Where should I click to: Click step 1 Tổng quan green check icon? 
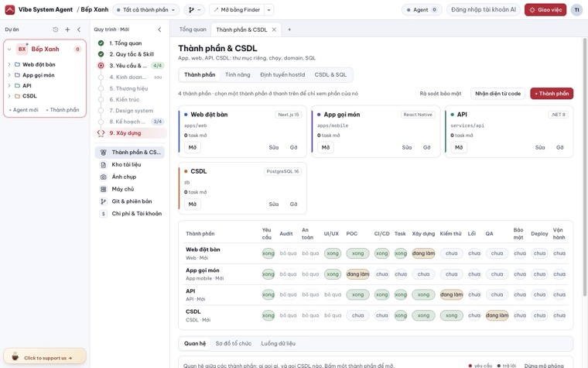(x=101, y=43)
